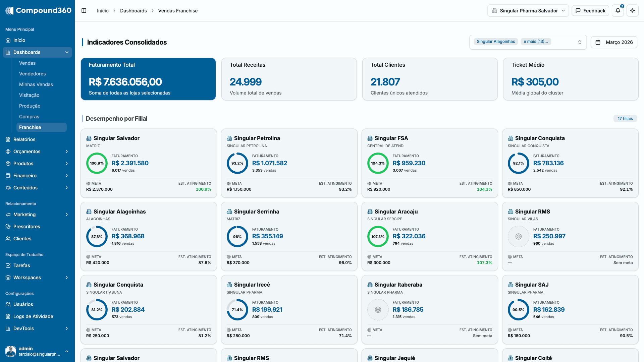Viewport: 644px width, 362px height.
Task: Collapse the Dashboards menu chevron
Action: click(67, 52)
